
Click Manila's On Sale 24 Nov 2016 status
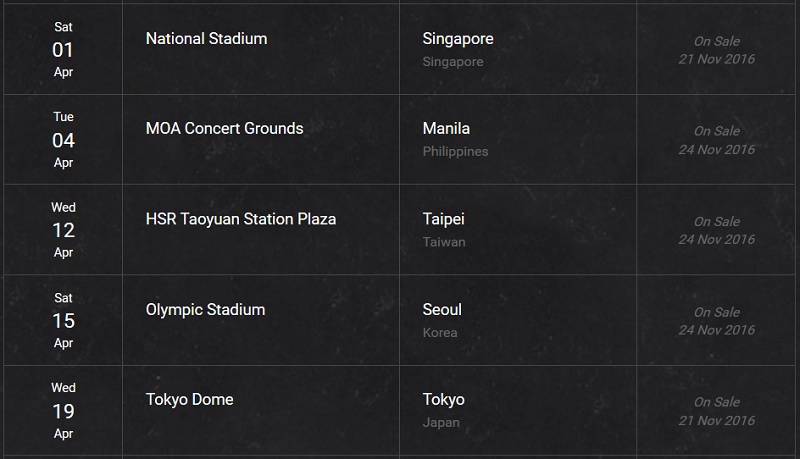[x=716, y=140]
